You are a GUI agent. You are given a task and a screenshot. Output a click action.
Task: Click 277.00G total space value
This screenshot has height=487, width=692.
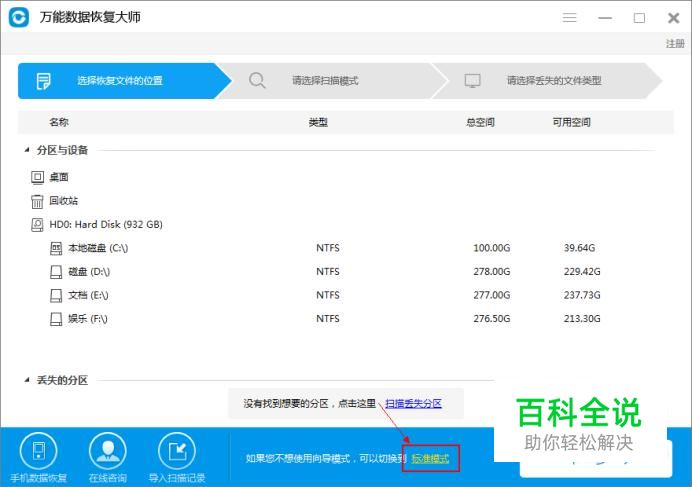492,295
